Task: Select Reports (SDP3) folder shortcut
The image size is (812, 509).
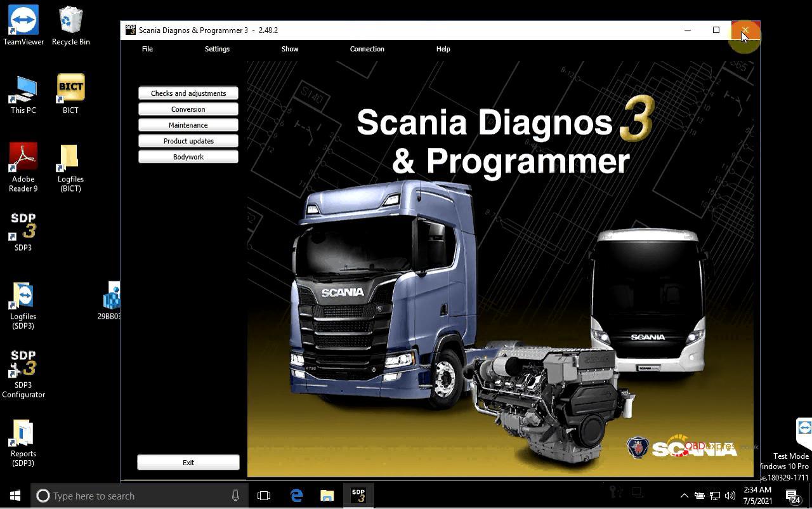Action: [x=23, y=443]
